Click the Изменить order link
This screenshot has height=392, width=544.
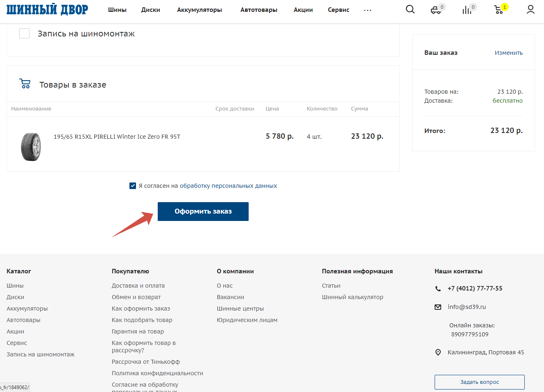[508, 53]
